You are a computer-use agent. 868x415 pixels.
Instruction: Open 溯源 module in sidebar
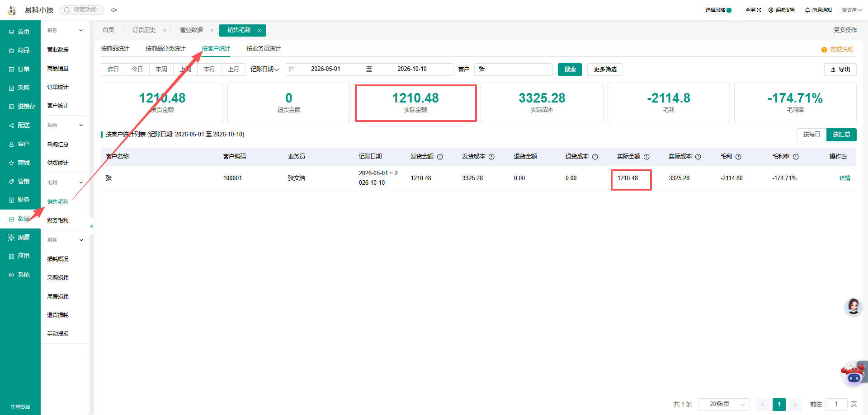coord(20,237)
